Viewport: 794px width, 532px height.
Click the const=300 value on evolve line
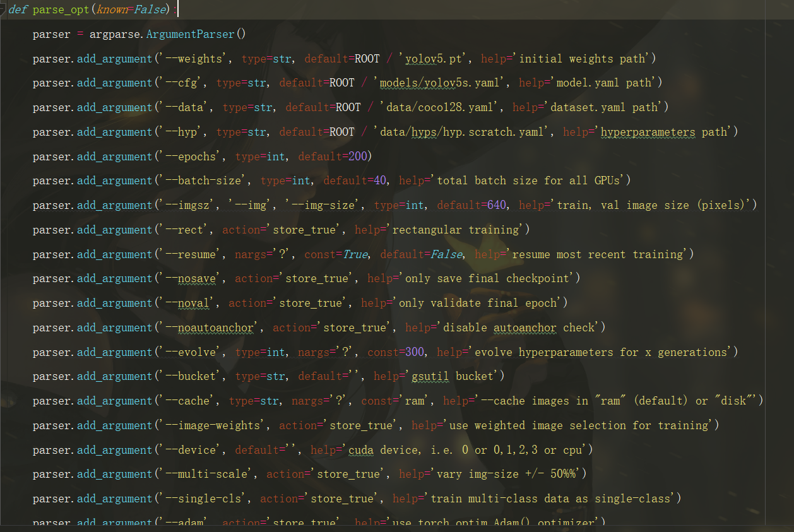click(395, 352)
